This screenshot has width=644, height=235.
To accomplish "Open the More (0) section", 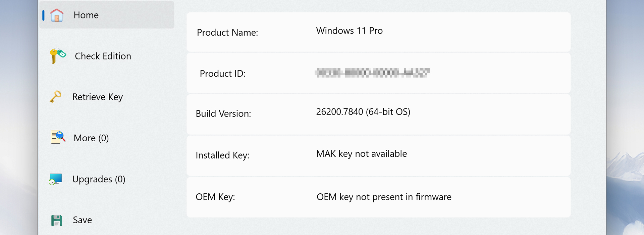I will 91,138.
